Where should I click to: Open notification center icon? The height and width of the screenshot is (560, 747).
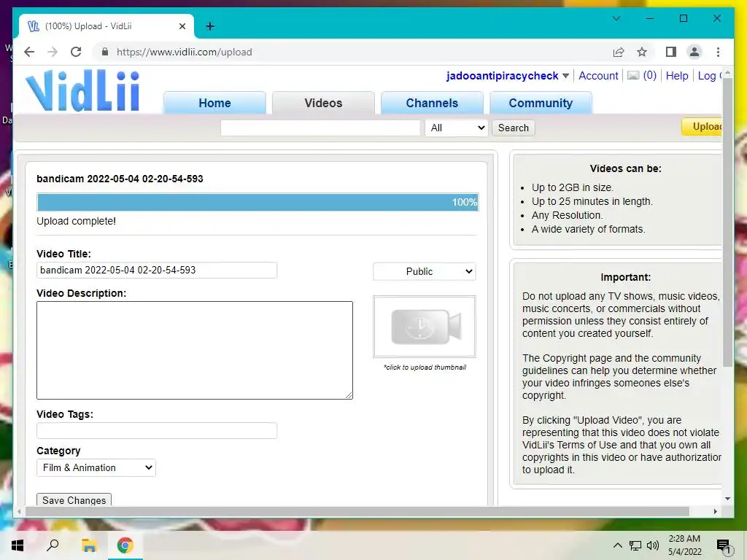click(724, 546)
